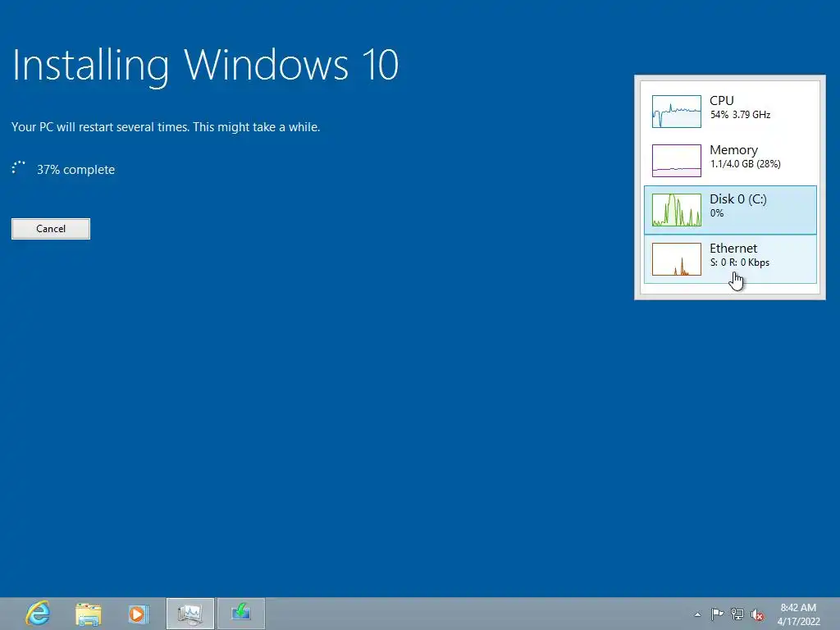Open Action Center flag icon
Viewport: 840px width, 630px height.
(x=717, y=614)
